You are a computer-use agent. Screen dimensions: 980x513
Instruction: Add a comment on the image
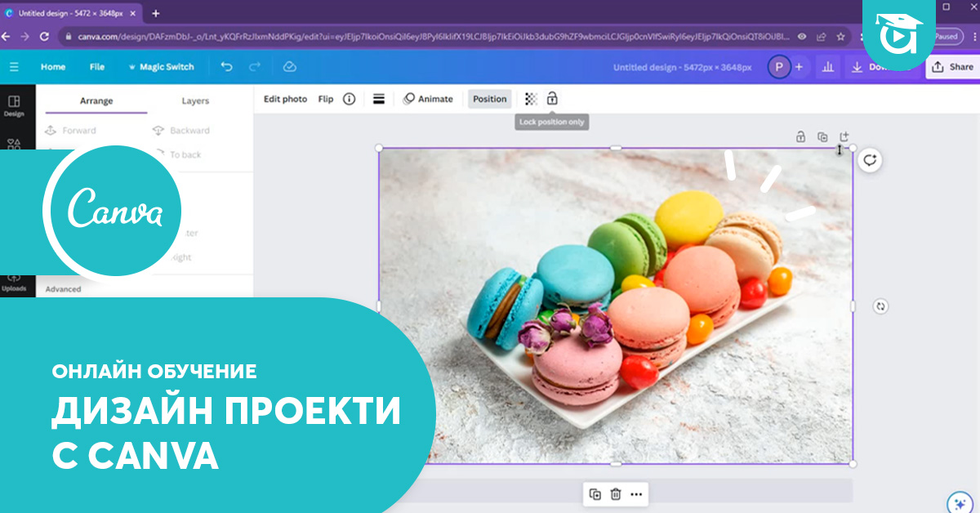pyautogui.click(x=871, y=160)
